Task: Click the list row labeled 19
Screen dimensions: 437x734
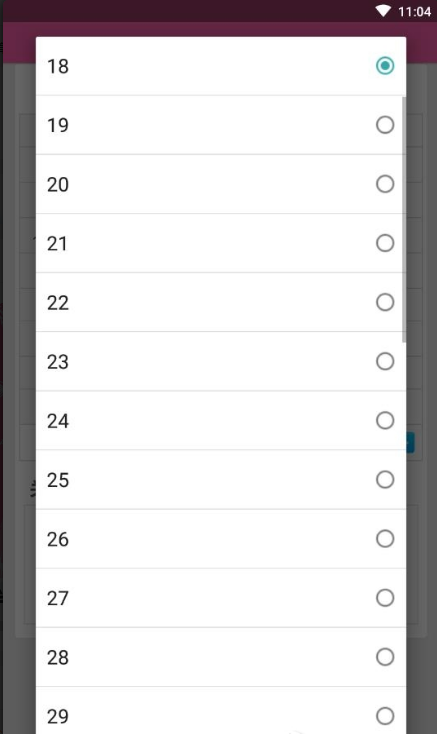Action: tap(221, 125)
